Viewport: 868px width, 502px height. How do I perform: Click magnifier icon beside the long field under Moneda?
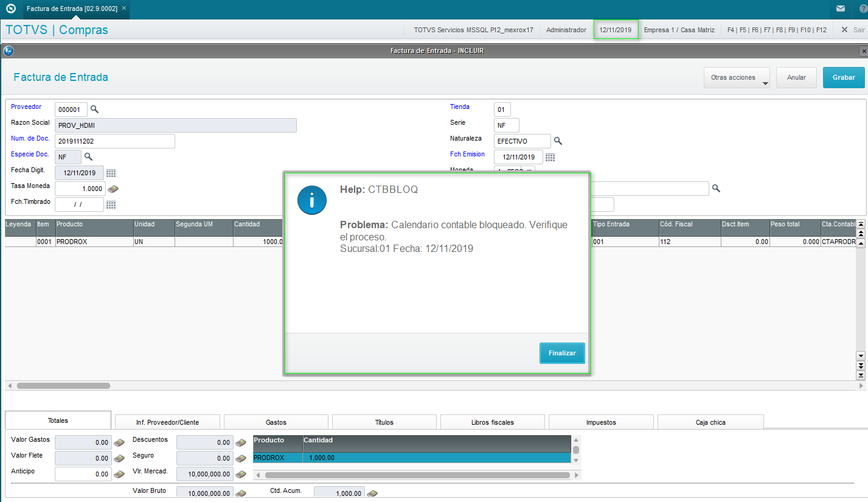tap(716, 189)
